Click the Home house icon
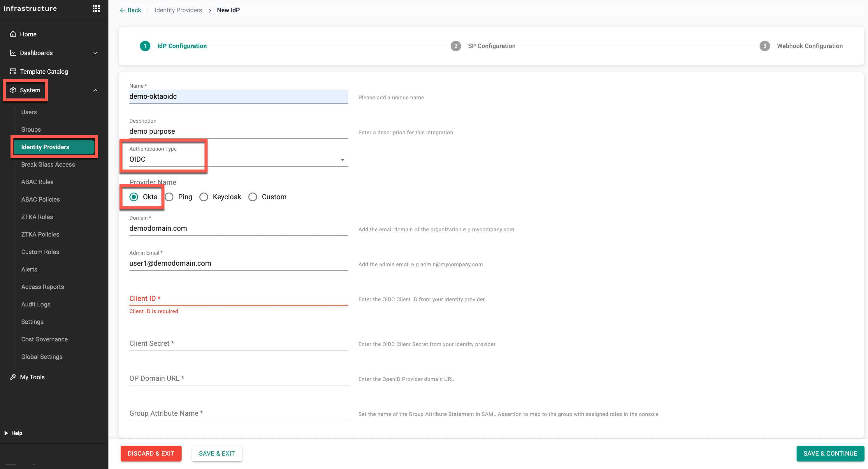This screenshot has width=868, height=469. [x=13, y=34]
